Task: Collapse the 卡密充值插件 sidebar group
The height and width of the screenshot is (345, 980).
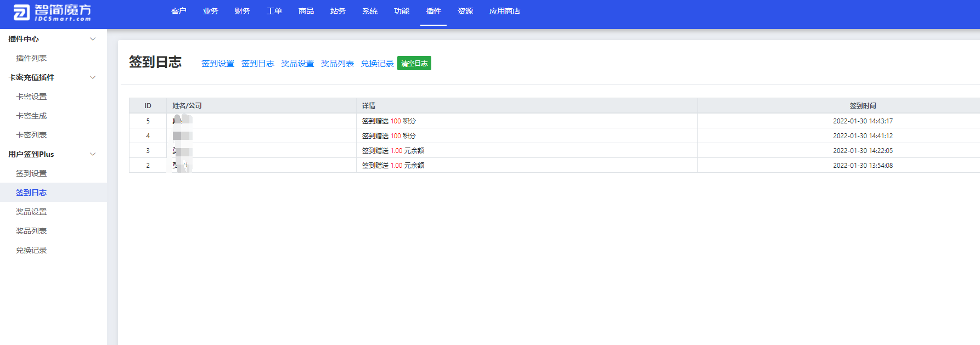Action: coord(93,77)
